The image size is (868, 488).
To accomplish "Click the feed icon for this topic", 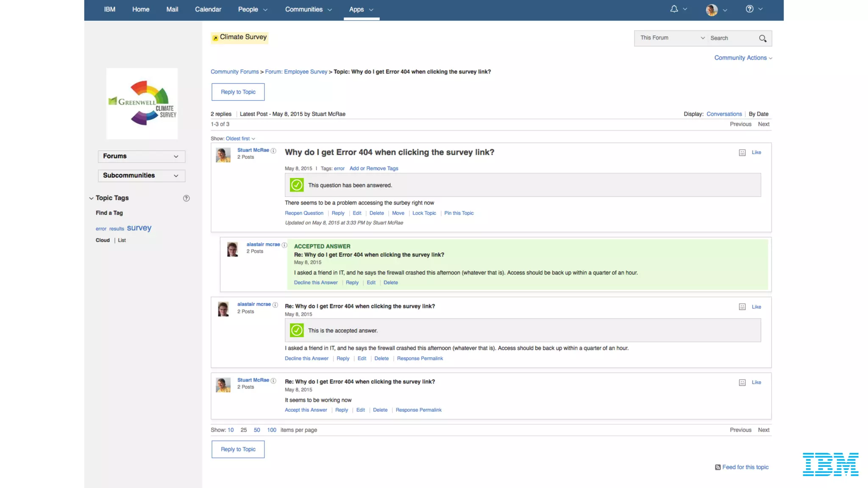I will (x=718, y=467).
